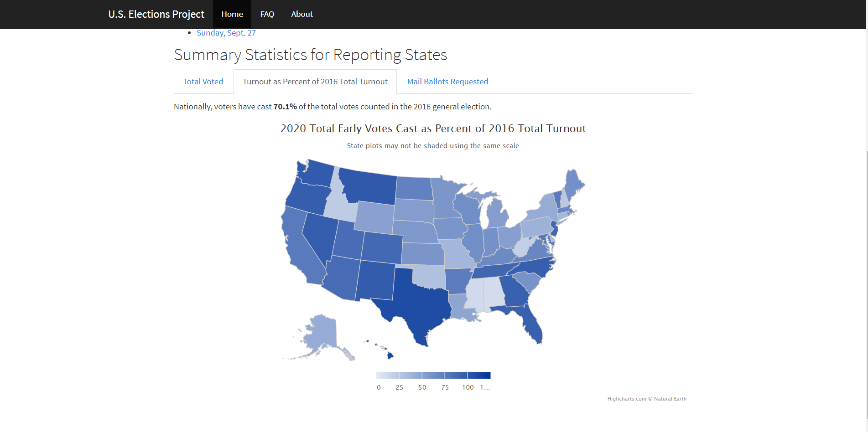
Task: Select Arkansas on the map
Action: (458, 281)
